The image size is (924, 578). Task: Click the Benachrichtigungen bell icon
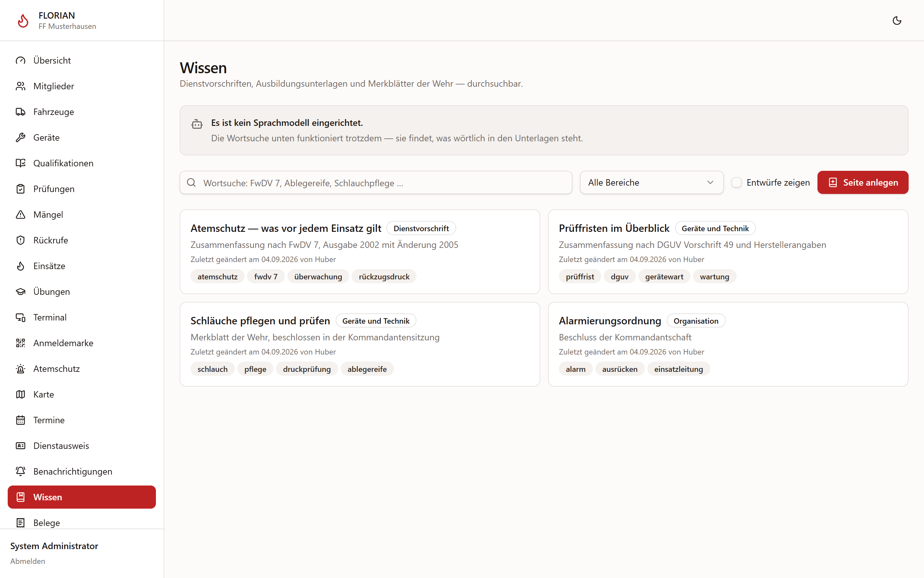point(21,471)
